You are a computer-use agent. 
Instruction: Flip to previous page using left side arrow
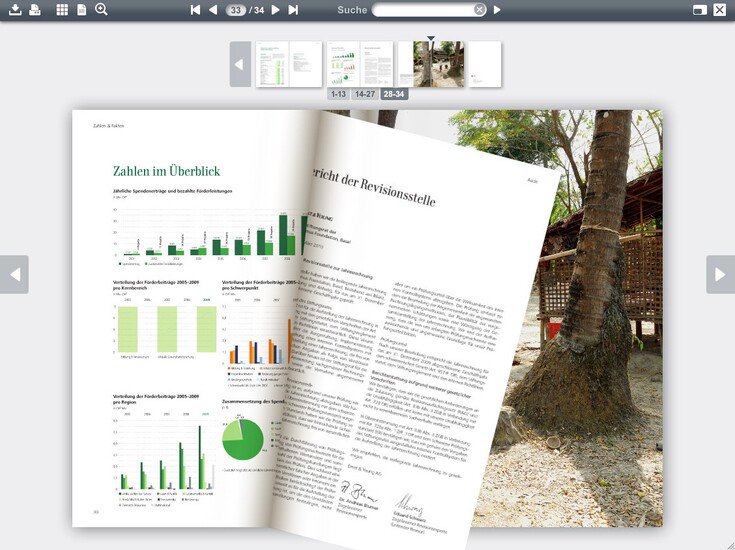point(14,274)
